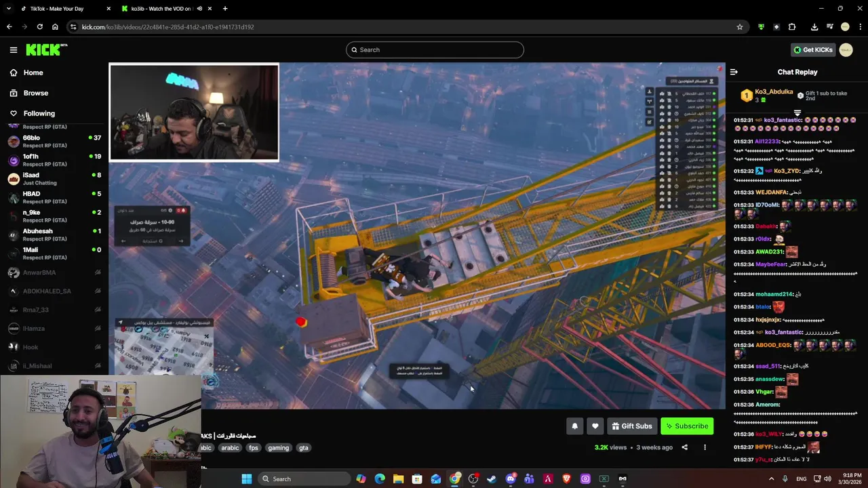This screenshot has height=488, width=868.
Task: Click MaybeFear username in chat
Action: 772,264
